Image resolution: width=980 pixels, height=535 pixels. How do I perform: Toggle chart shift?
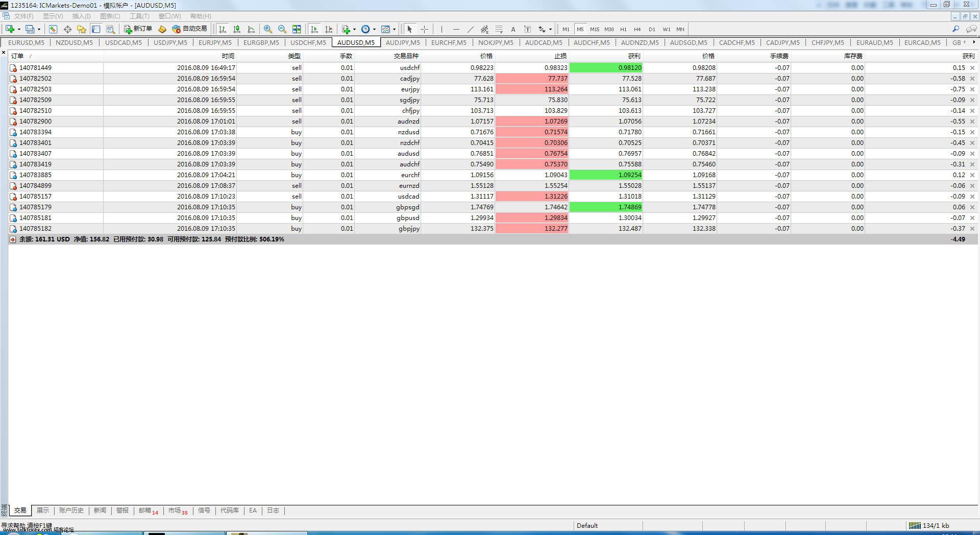(329, 29)
